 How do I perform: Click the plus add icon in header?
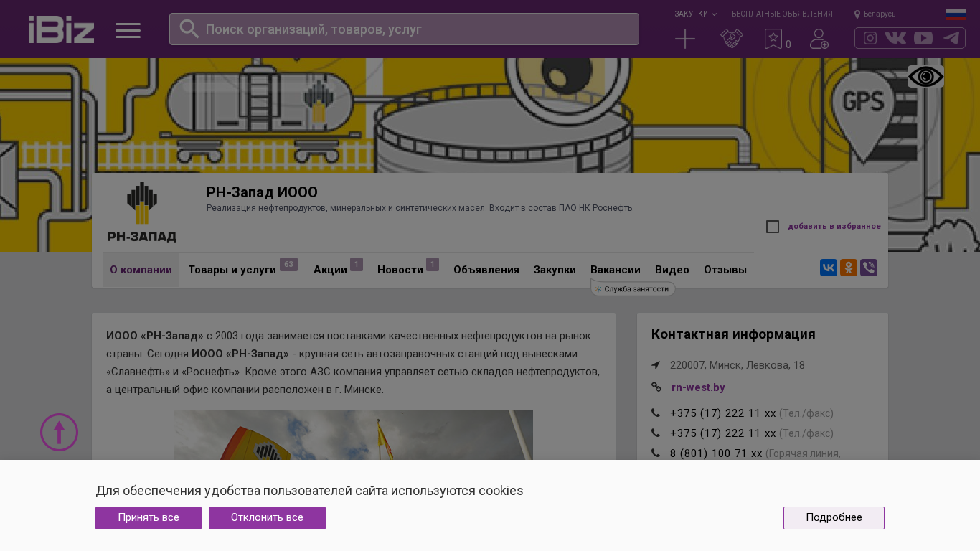(685, 39)
